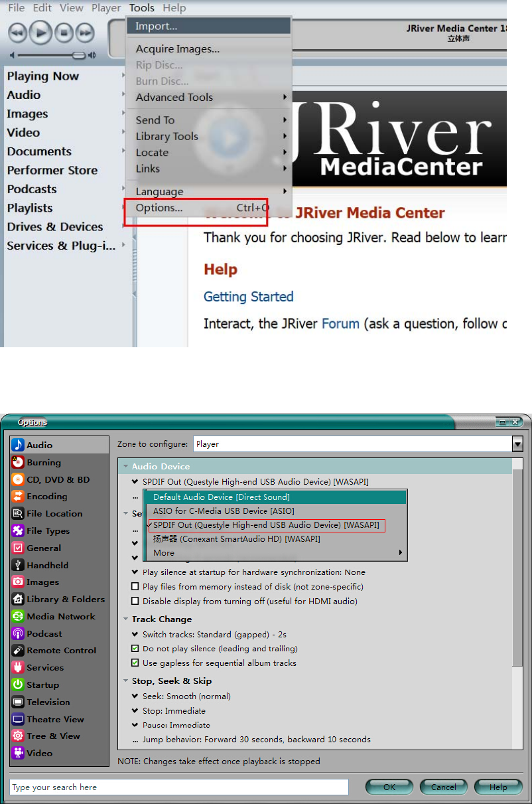Click the previous track button

[17, 31]
